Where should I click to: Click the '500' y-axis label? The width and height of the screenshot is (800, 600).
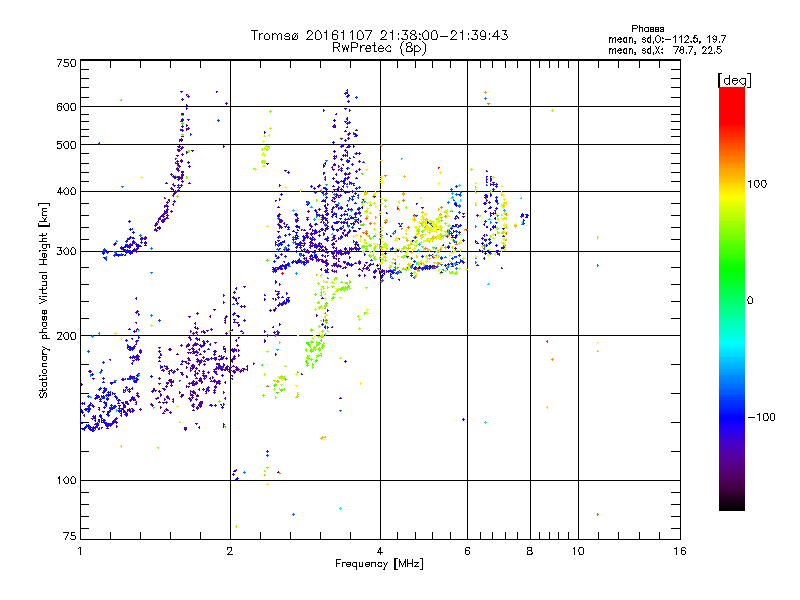coord(67,145)
